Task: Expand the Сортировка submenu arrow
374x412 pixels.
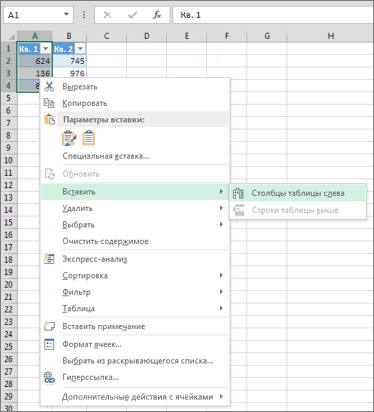Action: tap(221, 275)
